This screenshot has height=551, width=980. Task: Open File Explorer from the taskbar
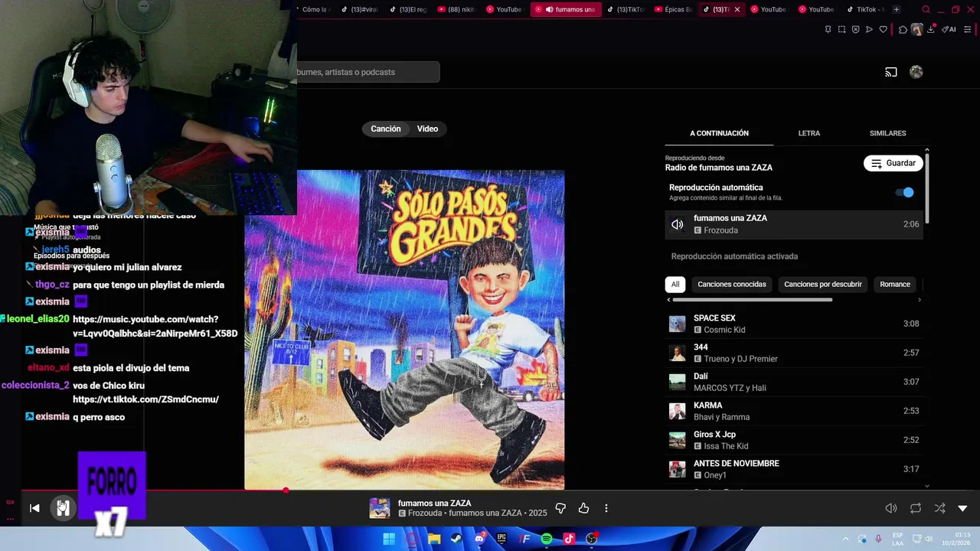434,539
